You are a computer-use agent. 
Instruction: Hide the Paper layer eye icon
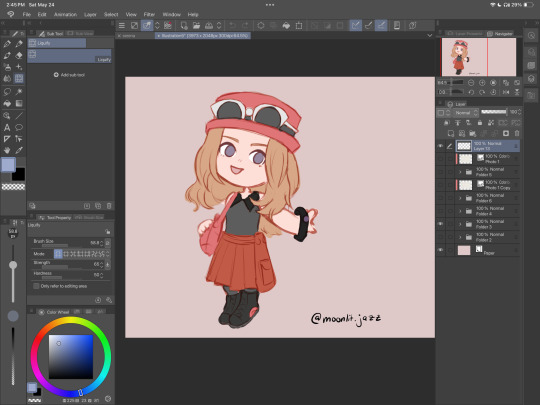pos(440,250)
